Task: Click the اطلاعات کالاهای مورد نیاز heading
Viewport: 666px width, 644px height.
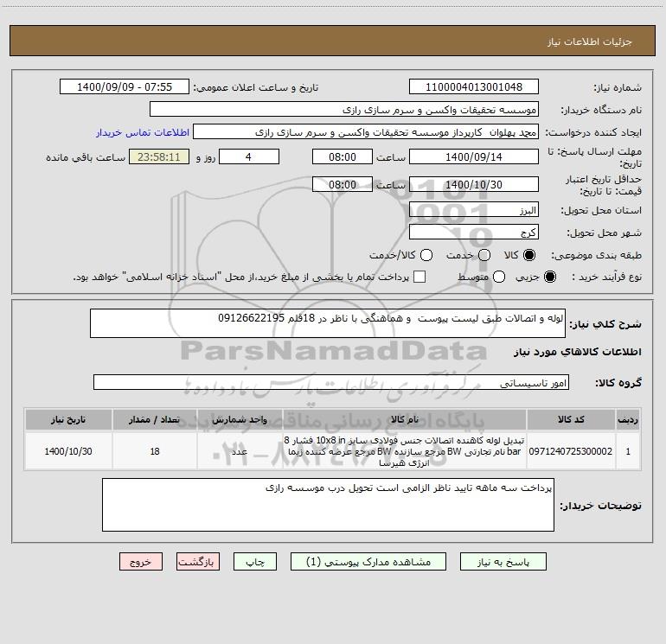Action: coord(577,352)
